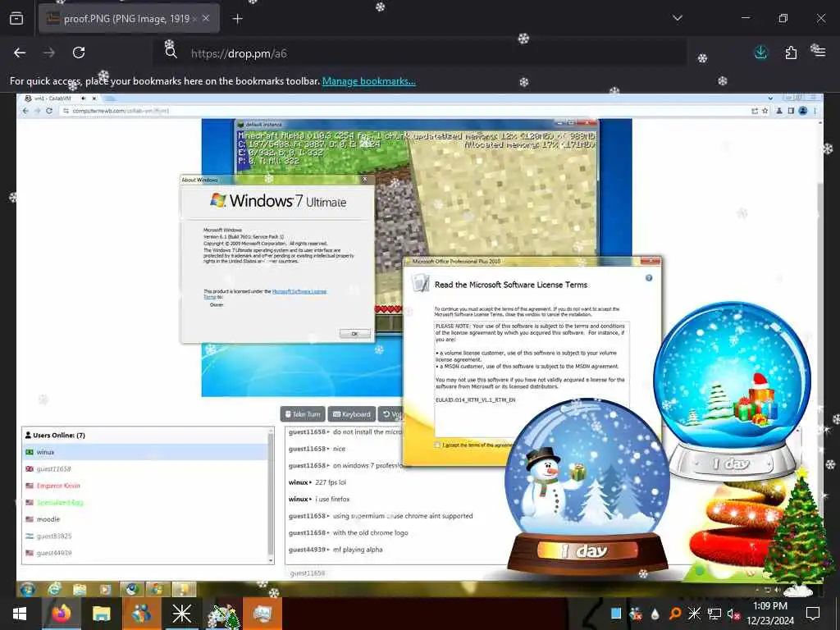Image resolution: width=840 pixels, height=630 pixels.
Task: Click the help icon in the Office setup
Action: point(649,278)
